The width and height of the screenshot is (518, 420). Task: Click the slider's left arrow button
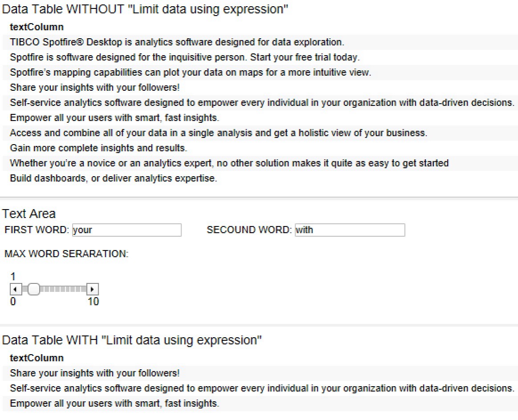point(16,290)
